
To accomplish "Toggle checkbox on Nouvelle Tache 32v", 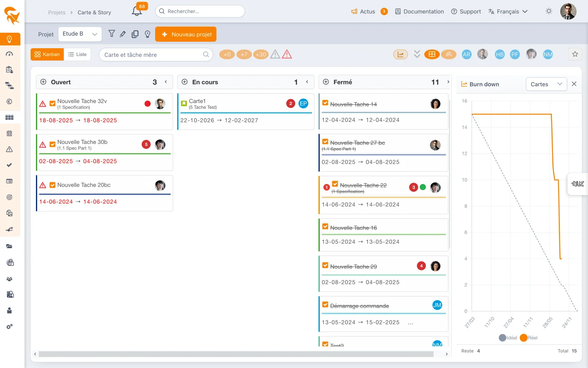I will [x=52, y=104].
